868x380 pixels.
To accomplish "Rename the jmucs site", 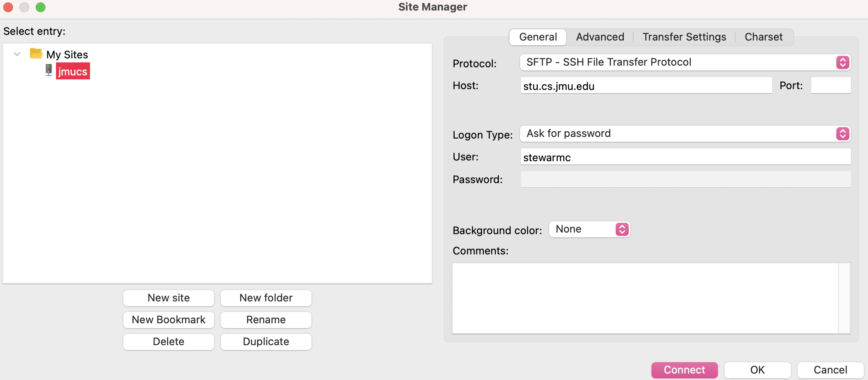I will point(266,320).
